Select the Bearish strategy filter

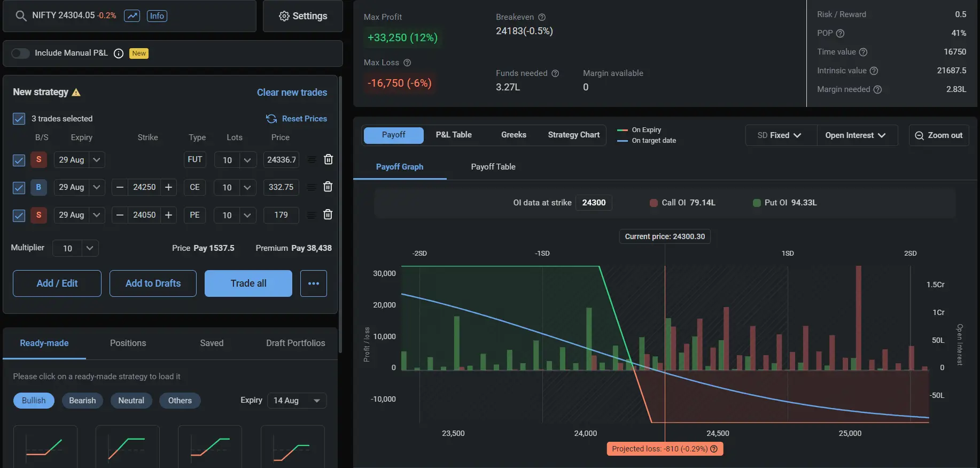(x=82, y=401)
